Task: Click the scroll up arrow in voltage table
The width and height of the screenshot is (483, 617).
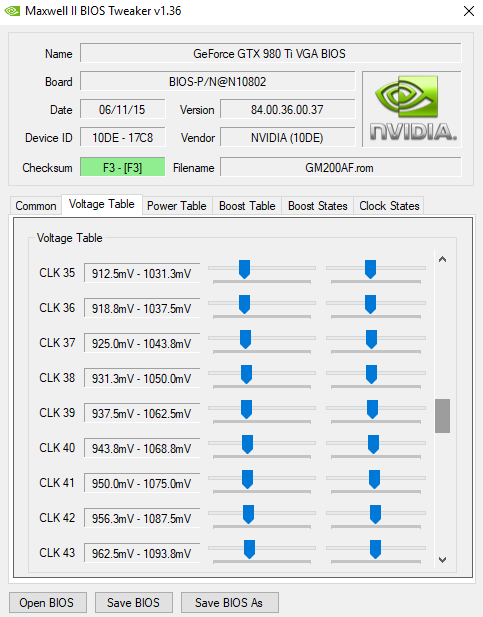Action: click(x=442, y=259)
